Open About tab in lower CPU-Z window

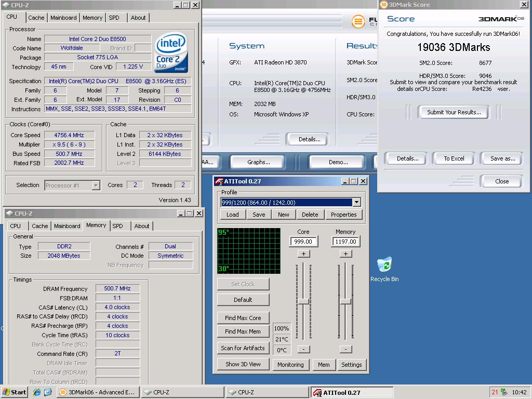pos(141,226)
